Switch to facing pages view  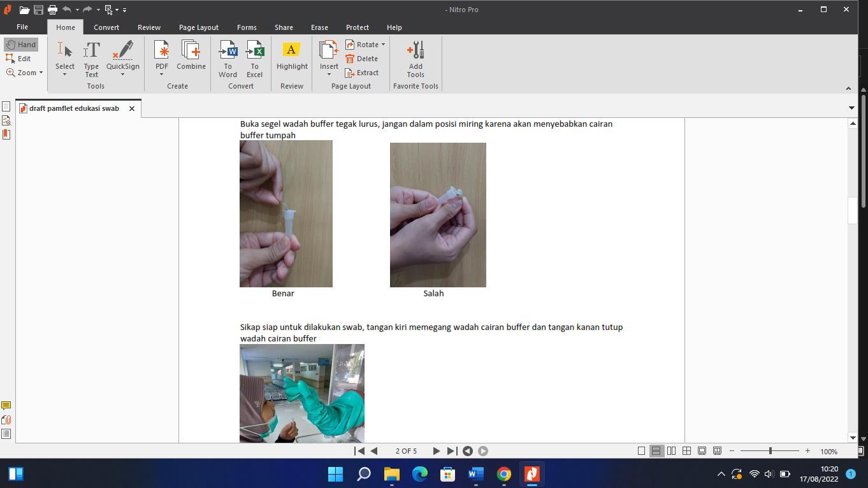coord(671,451)
